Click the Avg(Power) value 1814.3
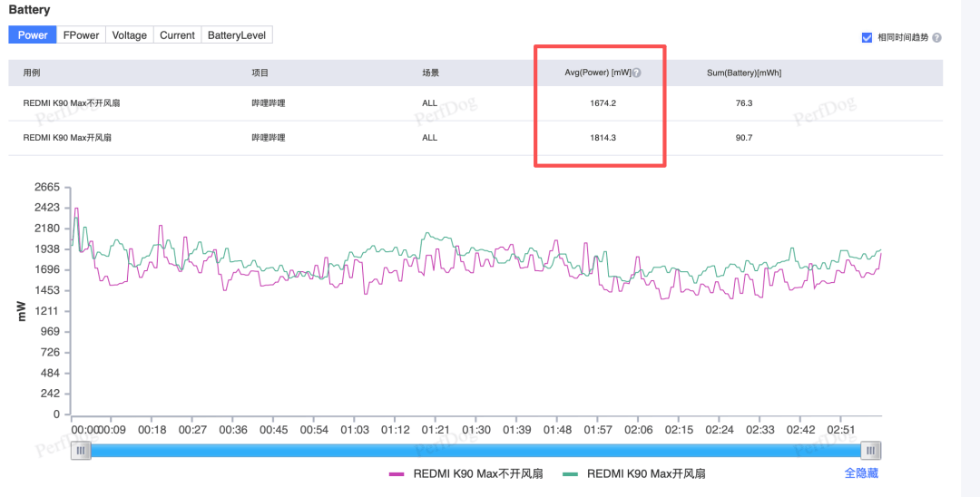Image resolution: width=980 pixels, height=497 pixels. click(603, 138)
